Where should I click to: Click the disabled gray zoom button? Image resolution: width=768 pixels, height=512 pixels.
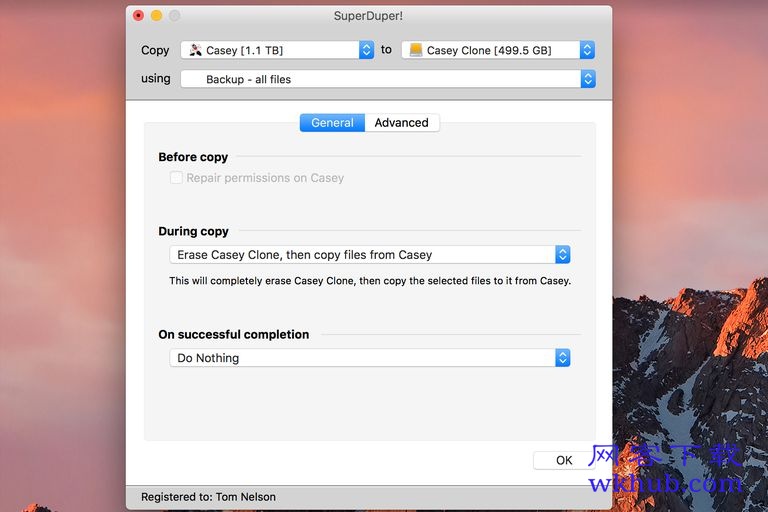click(x=175, y=16)
